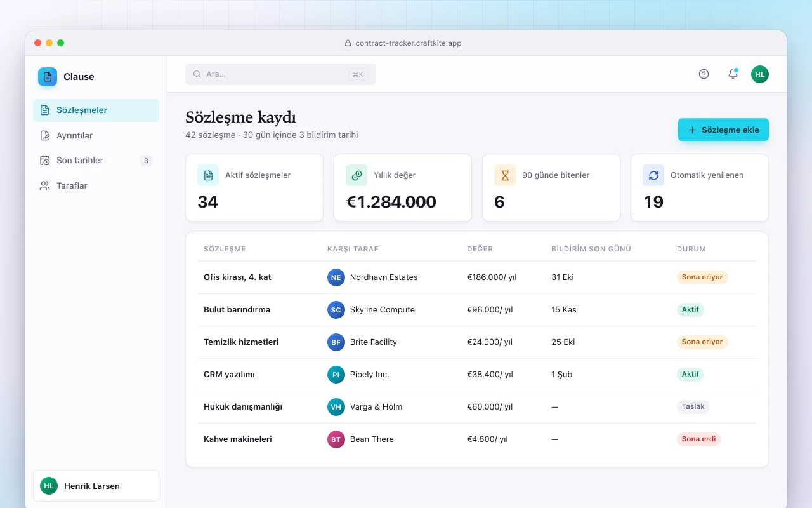Click the BF avatar for Brite Facility
Screen dimensions: 812x508
(x=336, y=342)
